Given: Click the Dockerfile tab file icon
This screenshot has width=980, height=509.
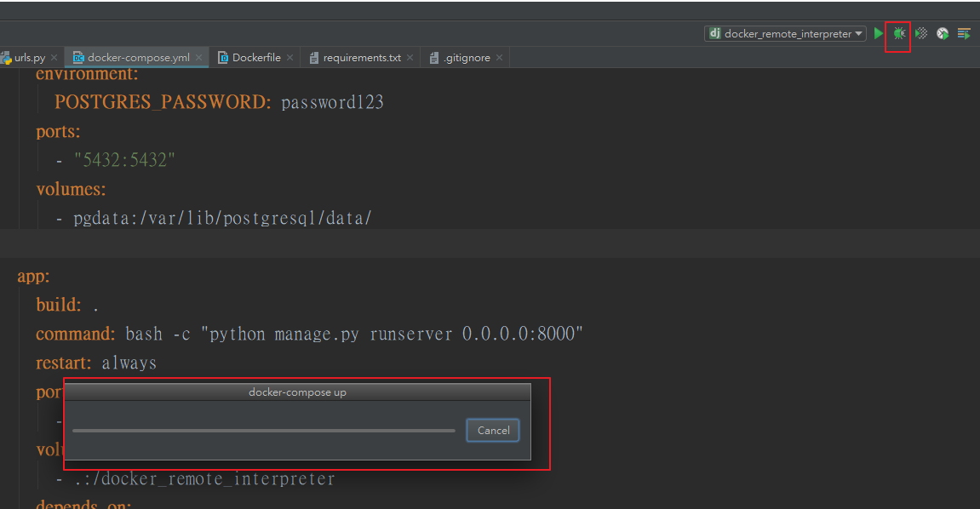Looking at the screenshot, I should tap(222, 58).
